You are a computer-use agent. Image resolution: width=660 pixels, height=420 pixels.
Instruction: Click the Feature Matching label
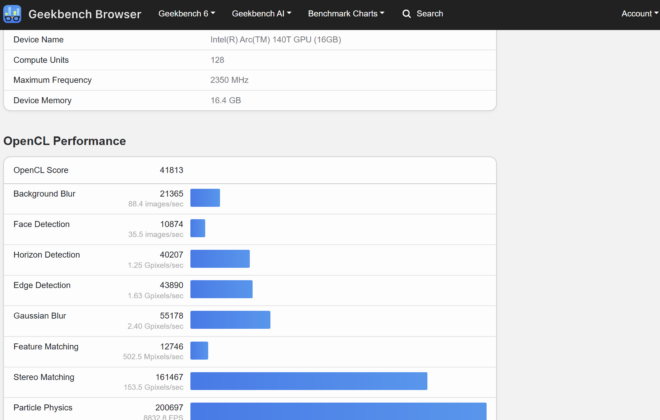pyautogui.click(x=45, y=346)
